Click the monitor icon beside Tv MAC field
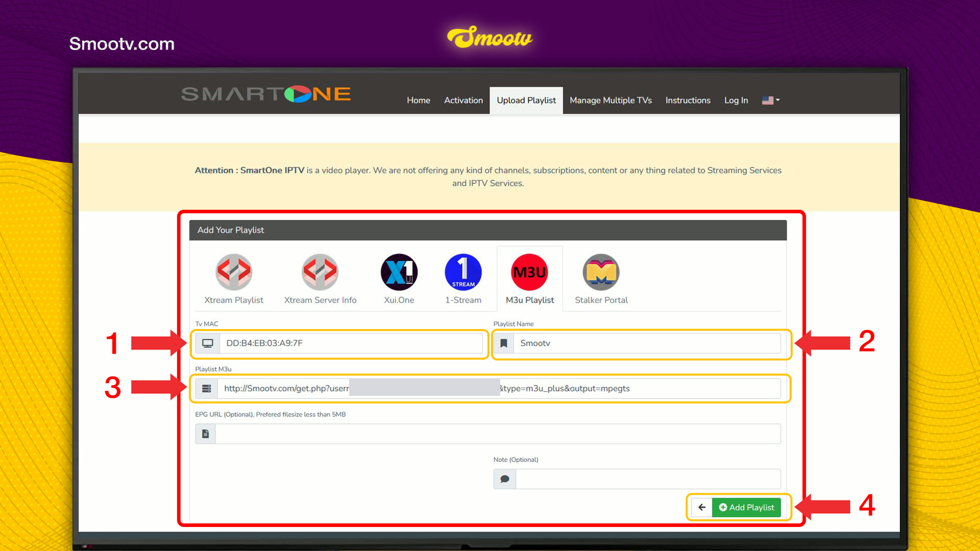The image size is (980, 551). click(x=207, y=343)
